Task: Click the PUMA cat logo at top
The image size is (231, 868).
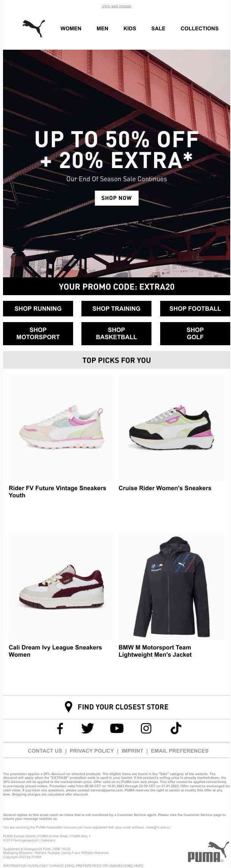Action: pos(34,28)
